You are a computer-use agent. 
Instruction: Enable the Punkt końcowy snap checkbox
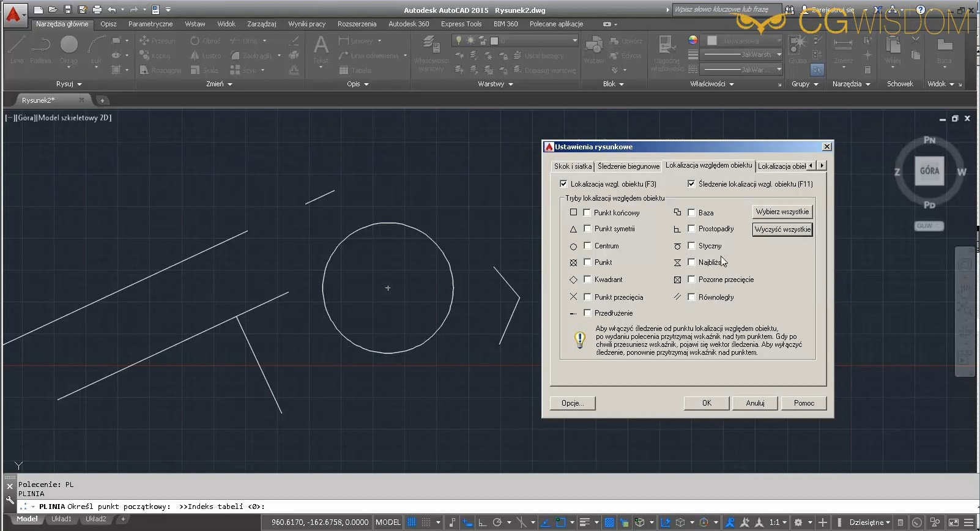point(587,213)
